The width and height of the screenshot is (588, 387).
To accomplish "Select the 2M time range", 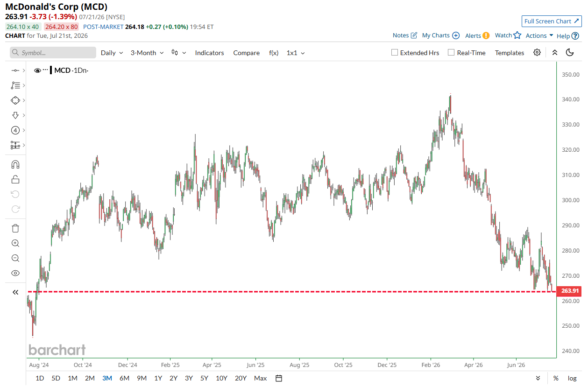I will [x=90, y=378].
